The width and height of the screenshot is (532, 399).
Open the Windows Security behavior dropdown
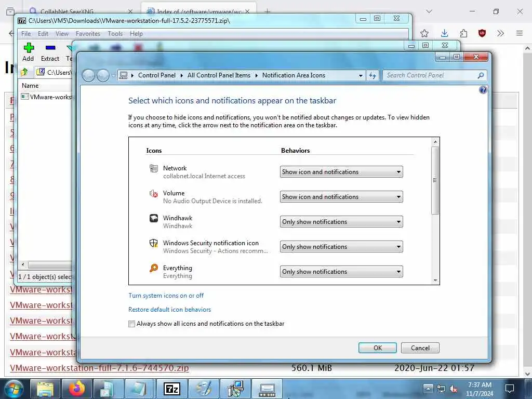341,247
